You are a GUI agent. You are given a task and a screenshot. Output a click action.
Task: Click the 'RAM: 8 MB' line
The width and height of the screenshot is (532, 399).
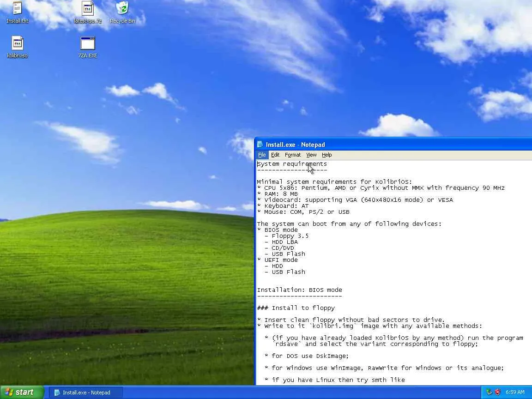coord(277,194)
